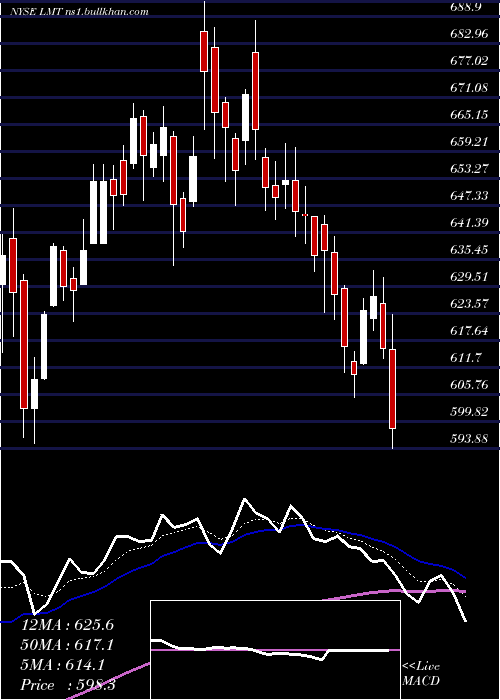Click the 12MA : 625.6 readout
The width and height of the screenshot is (500, 700).
67,625
